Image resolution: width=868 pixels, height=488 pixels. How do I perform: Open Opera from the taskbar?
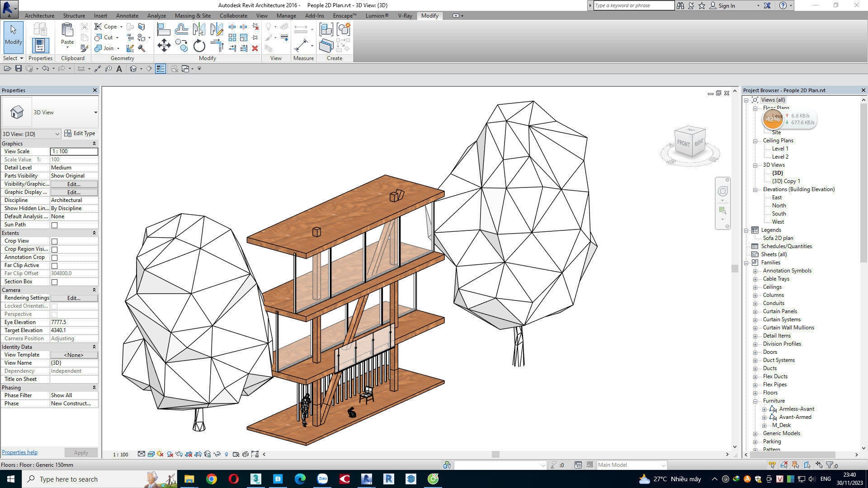(x=233, y=479)
